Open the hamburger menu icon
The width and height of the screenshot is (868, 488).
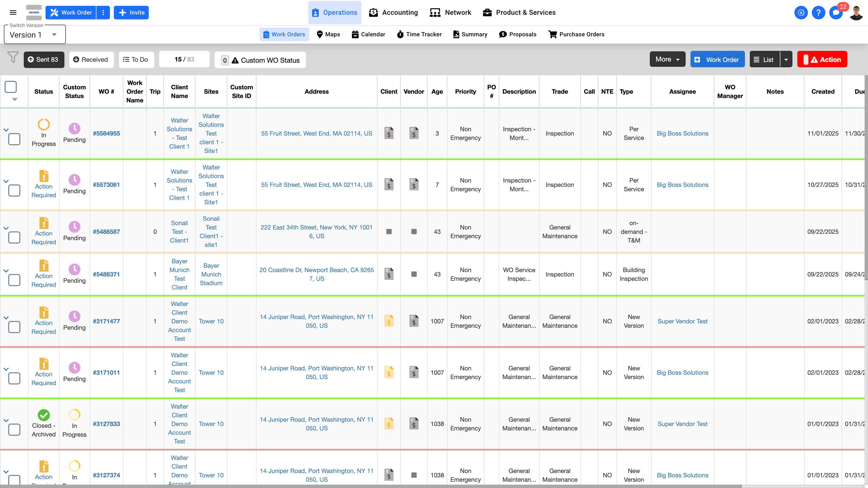(x=13, y=12)
